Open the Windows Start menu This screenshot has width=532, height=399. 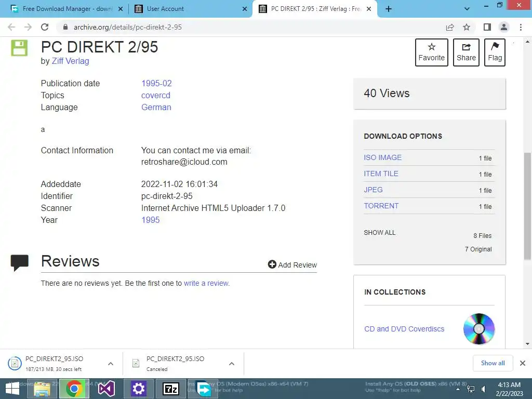click(x=12, y=389)
